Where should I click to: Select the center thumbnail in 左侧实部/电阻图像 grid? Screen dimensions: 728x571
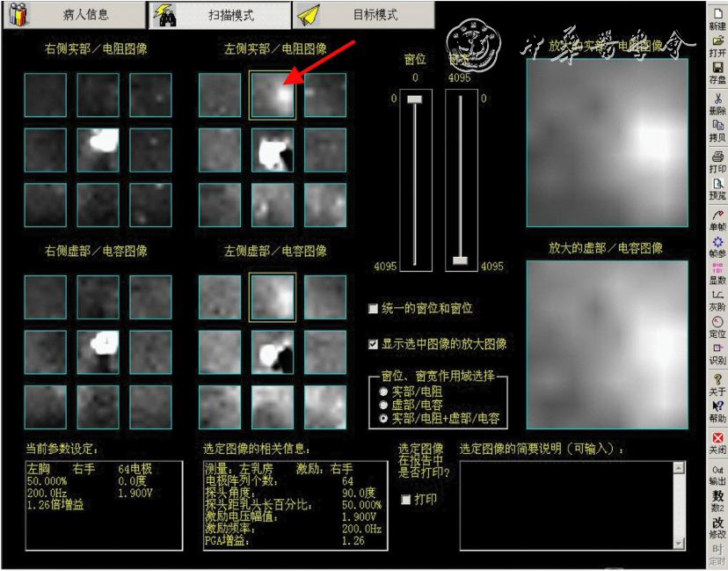coord(273,150)
